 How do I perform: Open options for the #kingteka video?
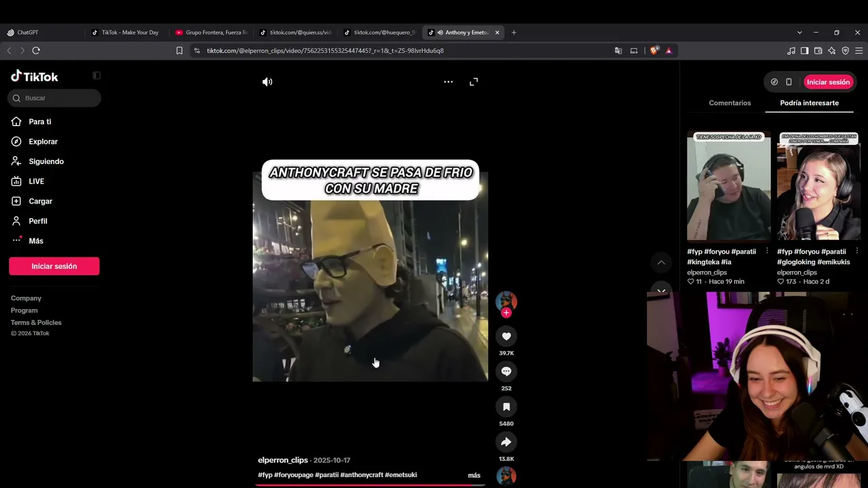(x=767, y=251)
